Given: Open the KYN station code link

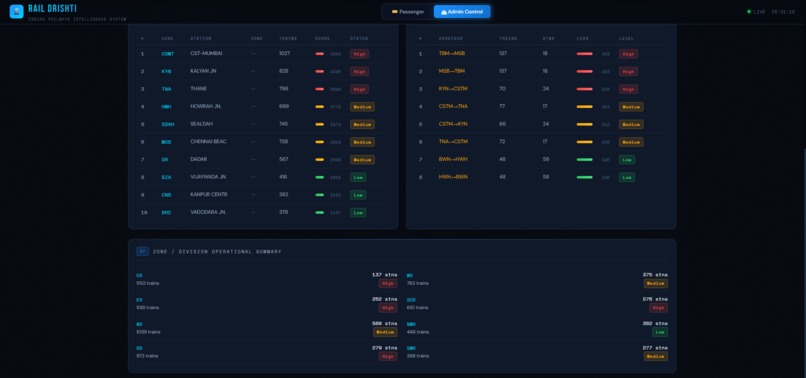Looking at the screenshot, I should (166, 71).
